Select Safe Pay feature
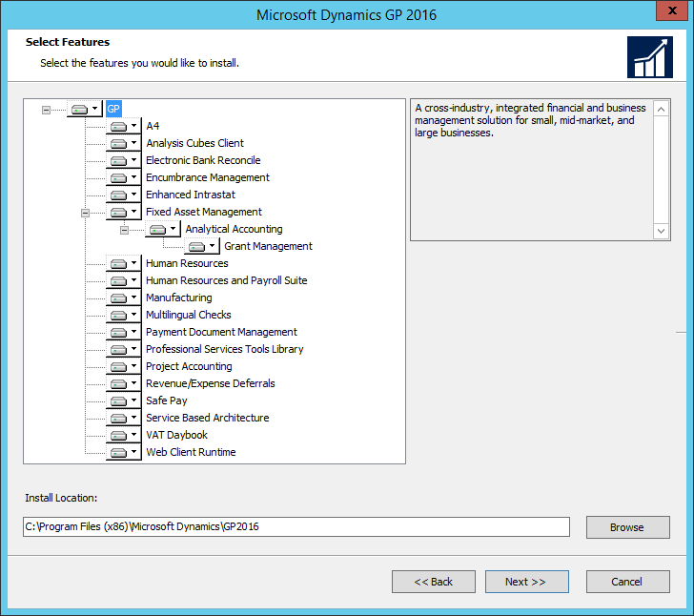Image resolution: width=694 pixels, height=616 pixels. coord(167,400)
